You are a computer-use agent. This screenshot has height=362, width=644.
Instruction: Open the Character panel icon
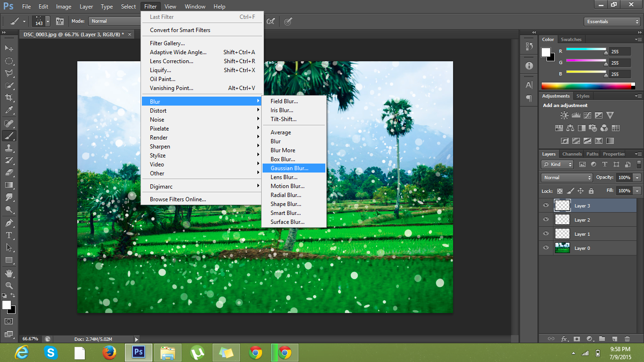[529, 85]
